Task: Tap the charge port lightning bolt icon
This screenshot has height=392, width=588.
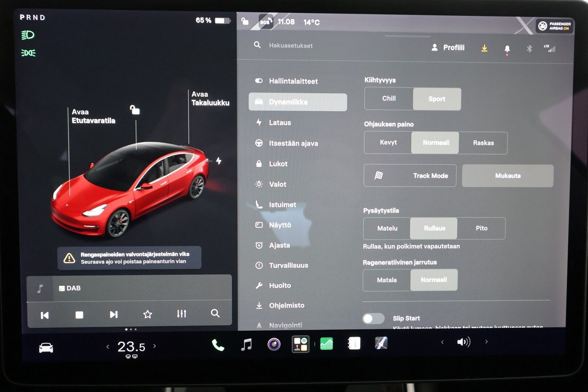Action: point(219,160)
